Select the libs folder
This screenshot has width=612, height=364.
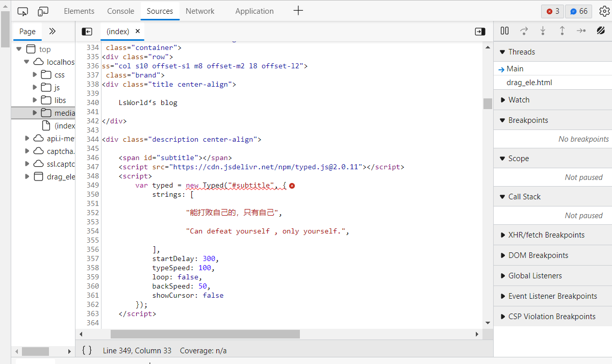point(60,100)
